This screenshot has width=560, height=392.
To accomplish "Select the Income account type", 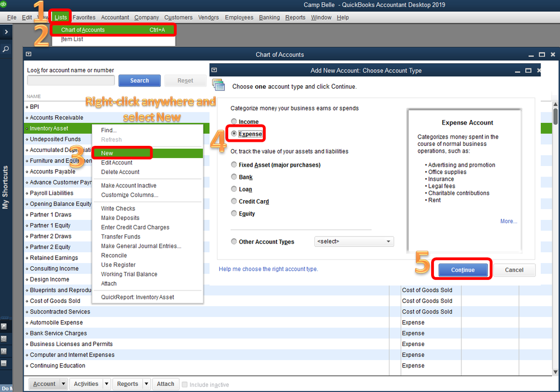I will pos(234,121).
